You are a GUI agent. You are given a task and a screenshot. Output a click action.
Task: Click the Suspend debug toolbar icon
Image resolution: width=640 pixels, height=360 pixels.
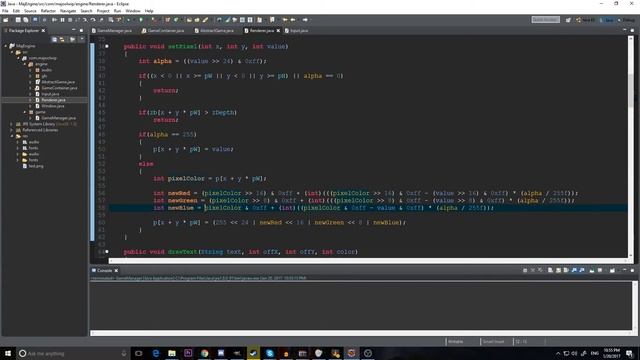(x=62, y=20)
